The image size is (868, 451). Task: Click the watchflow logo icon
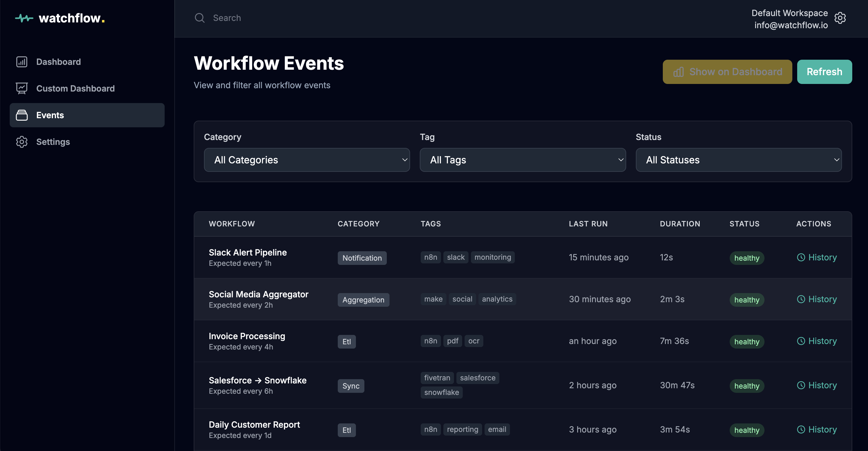click(x=24, y=18)
